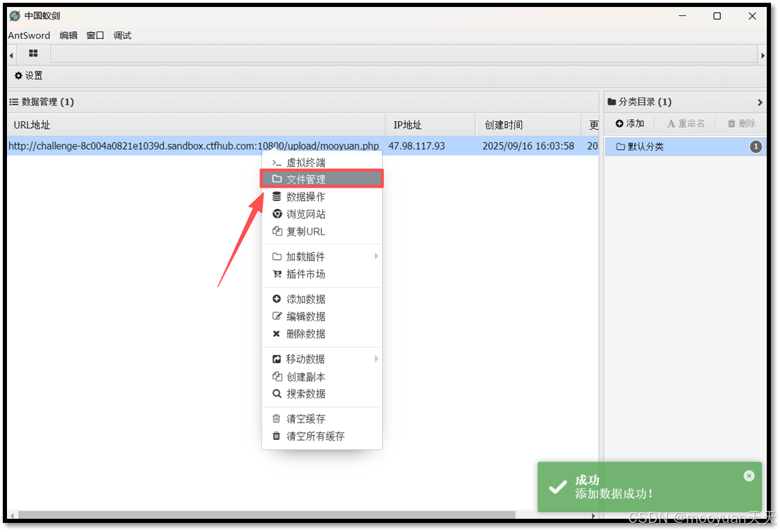
Task: Click the copy icon beside 复制URL
Action: 277,231
